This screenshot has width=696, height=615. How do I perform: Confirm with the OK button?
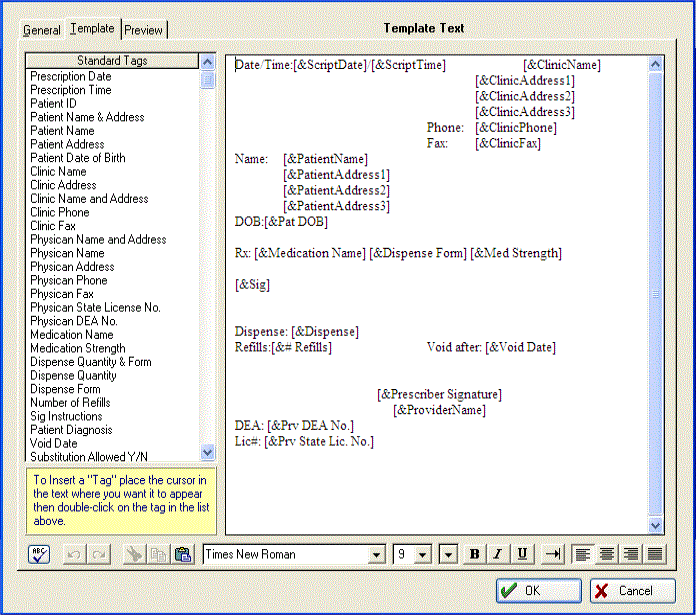(x=538, y=591)
